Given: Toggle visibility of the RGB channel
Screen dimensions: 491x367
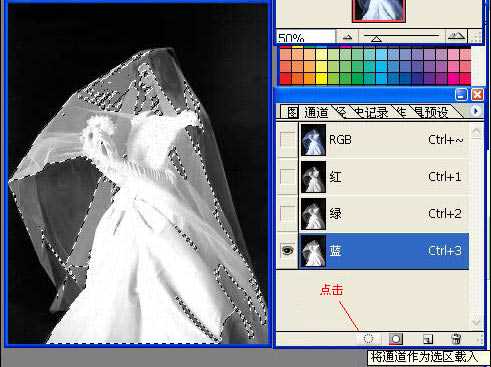Looking at the screenshot, I should point(287,140).
